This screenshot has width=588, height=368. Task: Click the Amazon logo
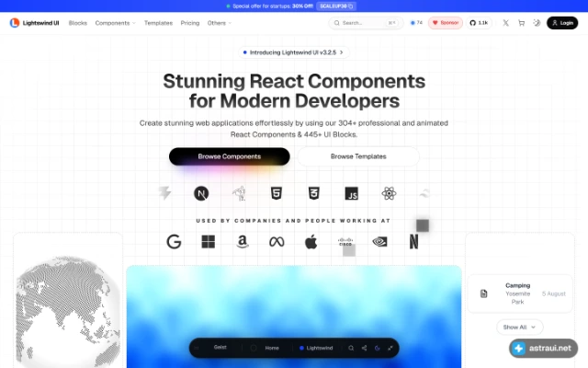[243, 242]
